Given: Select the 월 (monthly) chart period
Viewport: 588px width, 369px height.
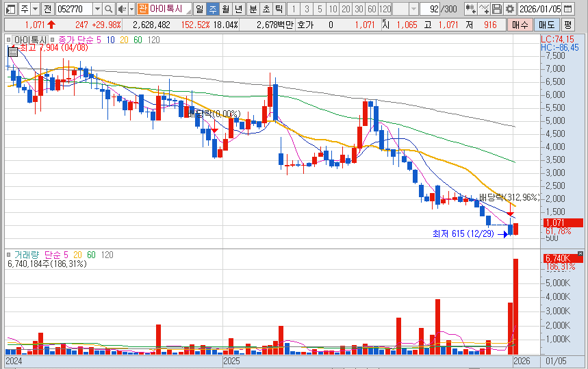Looking at the screenshot, I should pyautogui.click(x=225, y=9).
